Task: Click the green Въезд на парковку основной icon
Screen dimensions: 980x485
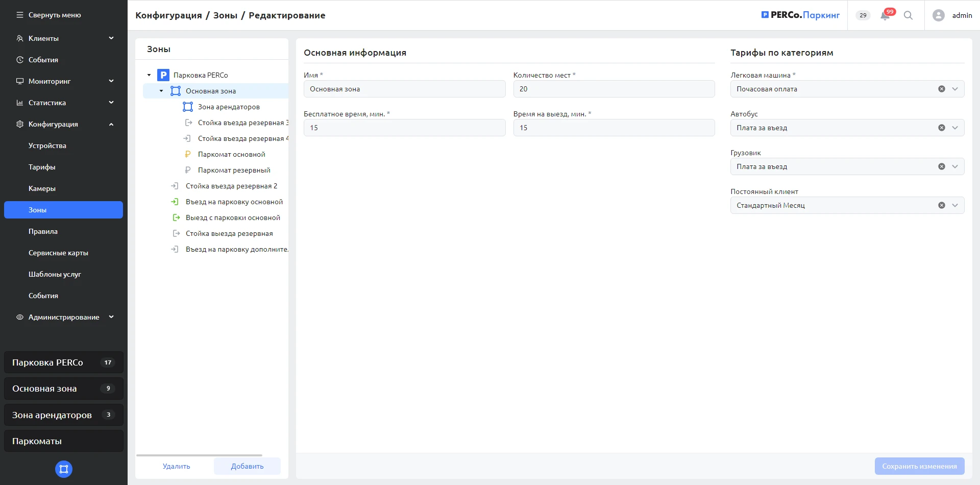Action: [175, 202]
